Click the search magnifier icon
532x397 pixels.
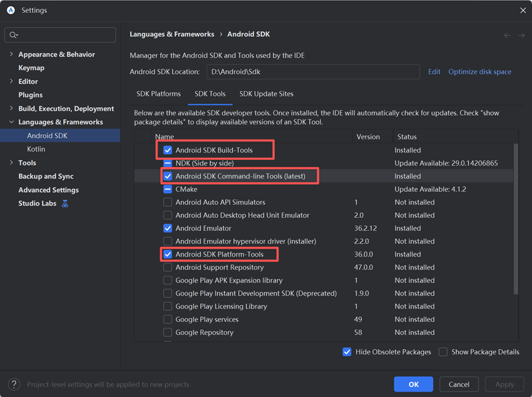(14, 35)
